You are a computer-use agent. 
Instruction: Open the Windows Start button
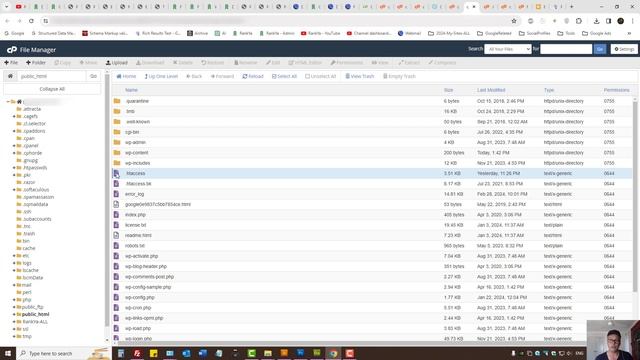[x=8, y=353]
